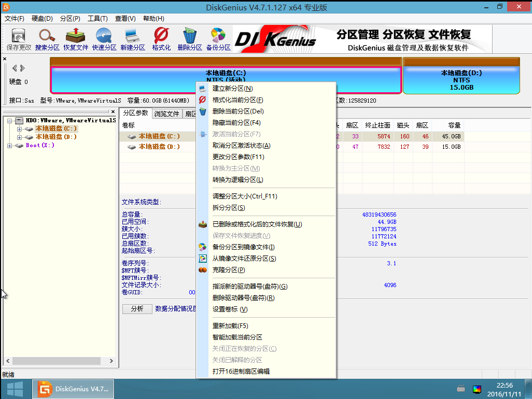Open the 硬盘(D) menu
The height and width of the screenshot is (399, 532).
[x=42, y=19]
